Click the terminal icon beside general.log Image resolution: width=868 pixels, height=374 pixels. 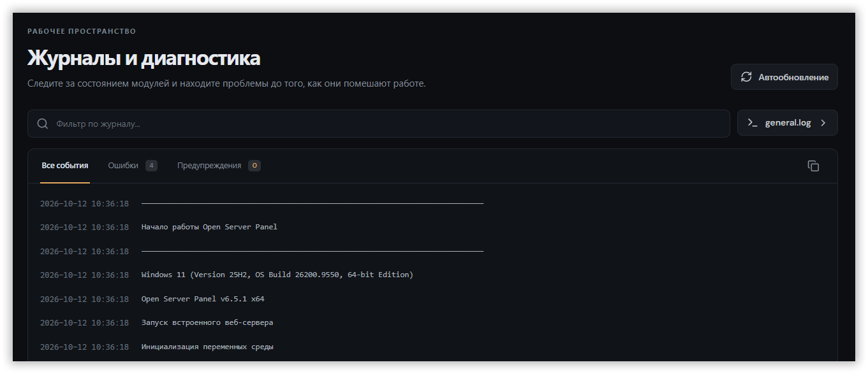pyautogui.click(x=753, y=123)
